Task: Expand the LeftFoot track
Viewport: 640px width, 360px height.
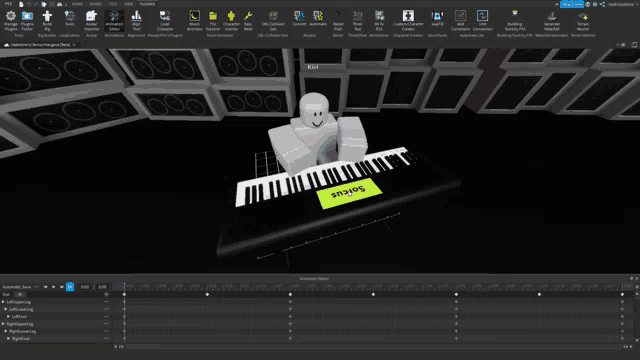Action: [x=9, y=317]
